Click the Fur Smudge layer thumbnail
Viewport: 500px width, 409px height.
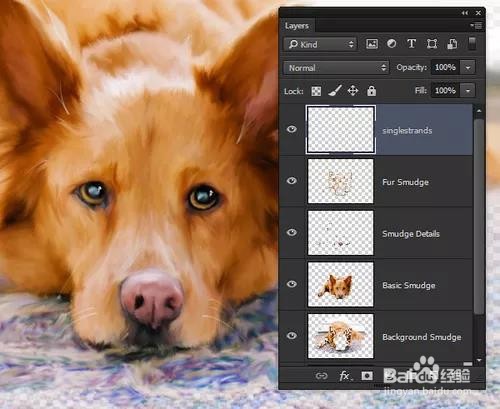click(341, 181)
